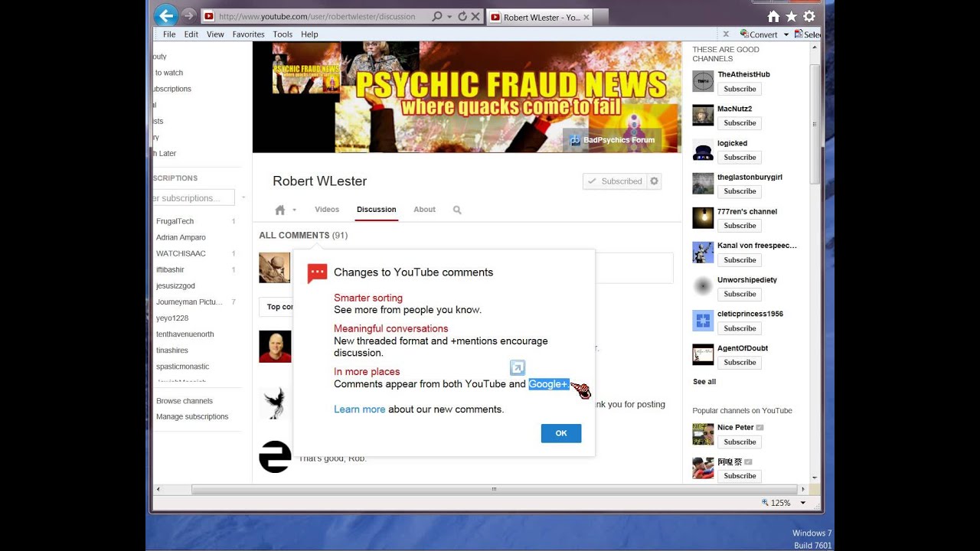This screenshot has height=551, width=980.
Task: Open cleticprincess1956 avatar icon
Action: point(703,321)
